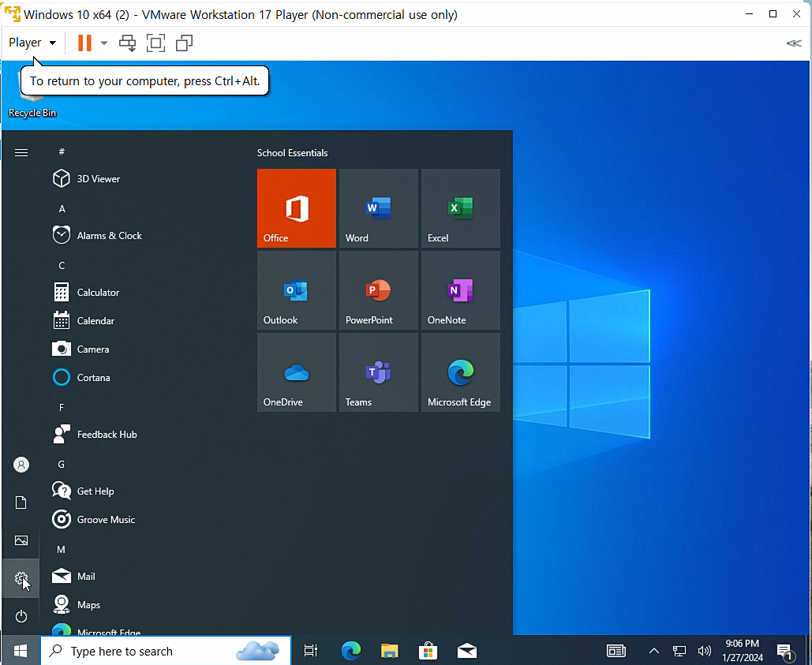Open the Microsoft Edge tile

[x=461, y=372]
